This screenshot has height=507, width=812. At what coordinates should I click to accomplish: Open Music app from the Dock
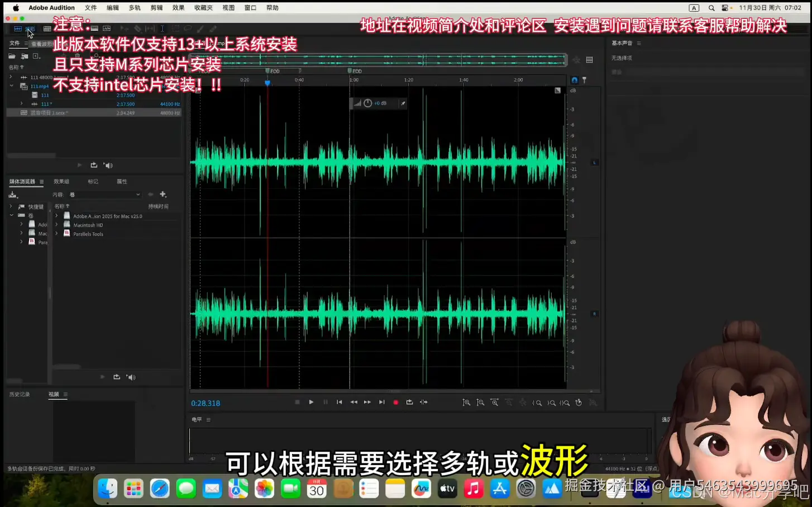474,489
